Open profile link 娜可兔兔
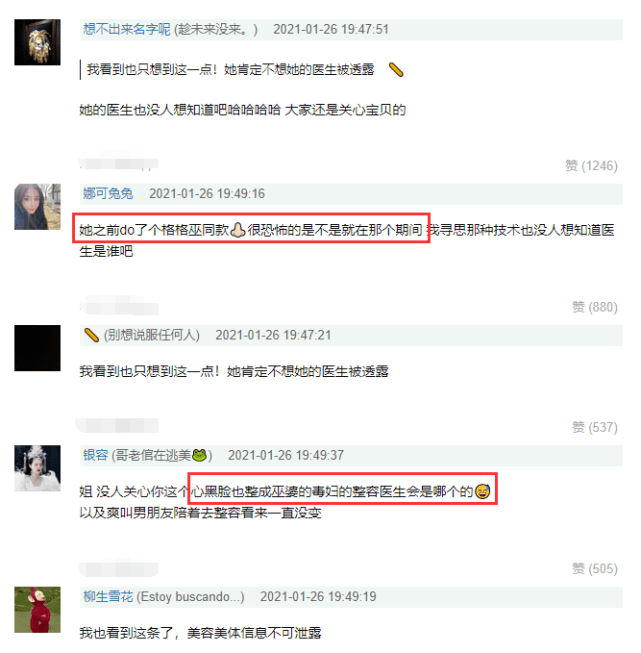This screenshot has width=641, height=653. (x=108, y=194)
